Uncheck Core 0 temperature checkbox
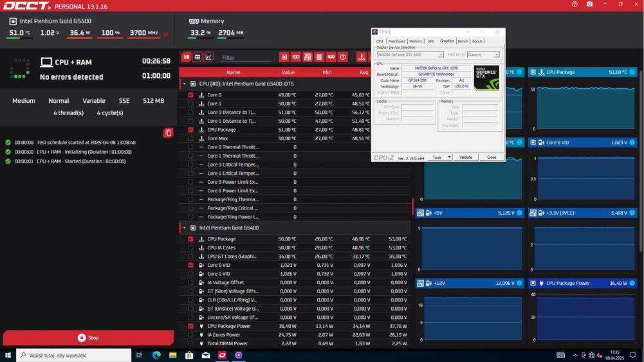 point(190,95)
